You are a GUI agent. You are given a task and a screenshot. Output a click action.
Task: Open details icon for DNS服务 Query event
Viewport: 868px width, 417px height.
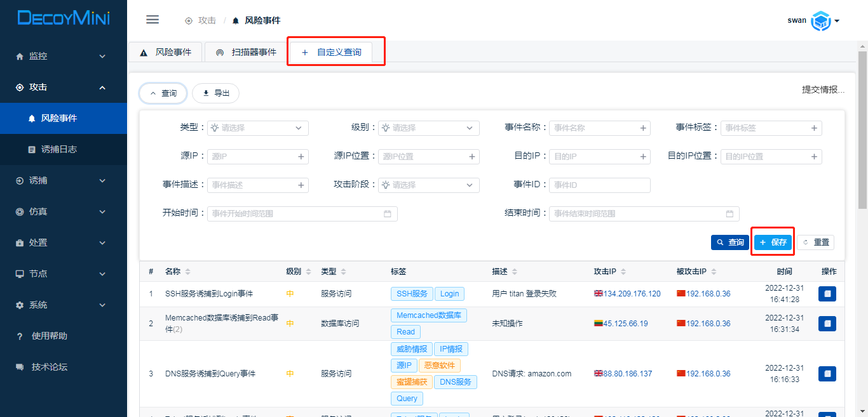point(827,374)
